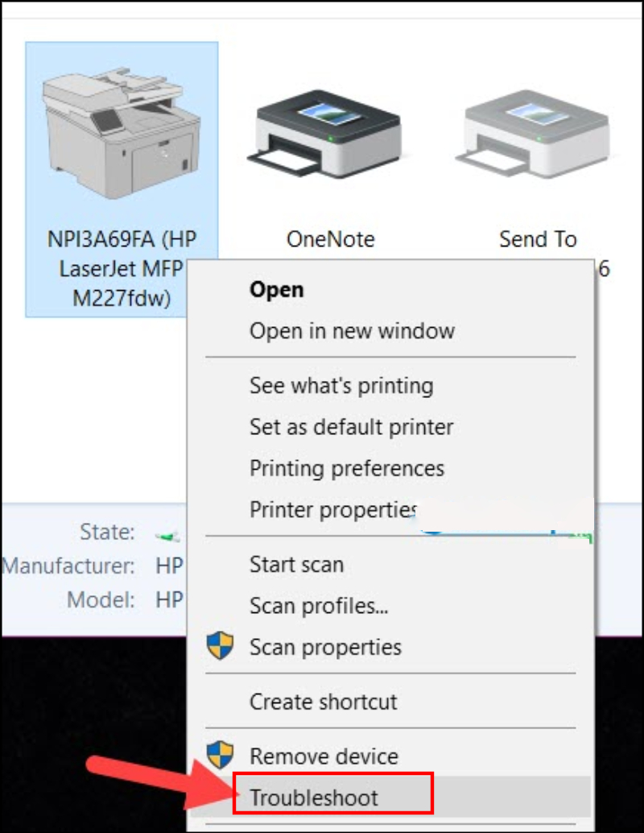
Task: Select Troubleshoot for the HP printer
Action: (x=315, y=796)
